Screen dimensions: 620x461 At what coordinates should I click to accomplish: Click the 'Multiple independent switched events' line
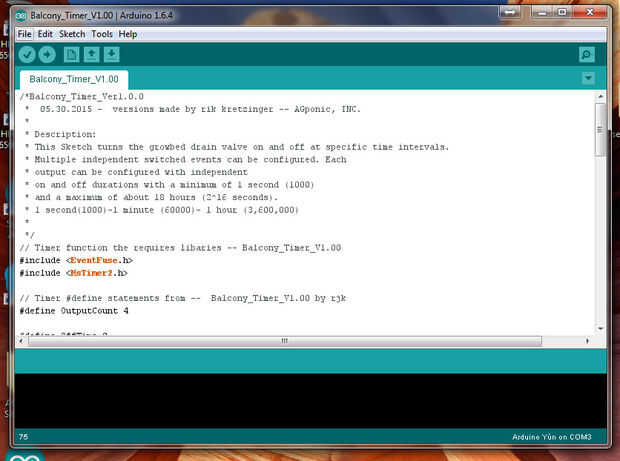pyautogui.click(x=185, y=160)
